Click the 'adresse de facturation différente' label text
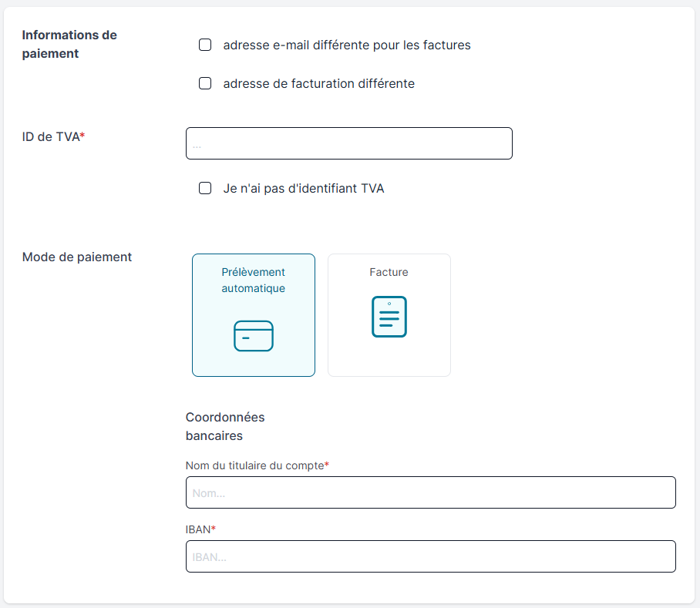Image resolution: width=700 pixels, height=608 pixels. [x=318, y=83]
